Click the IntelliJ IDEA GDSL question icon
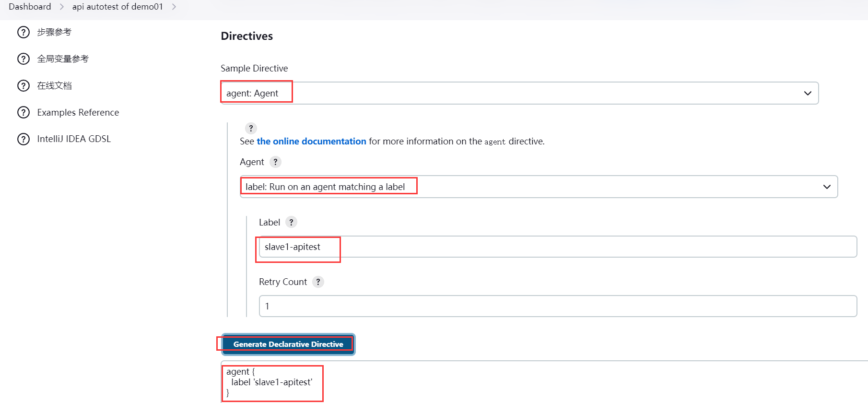 pyautogui.click(x=23, y=139)
